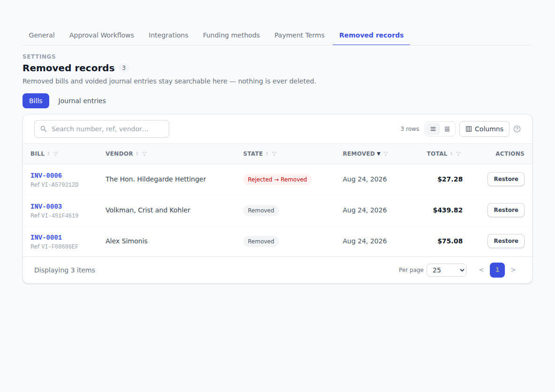Click Ref VI-A579212D text
This screenshot has height=392, width=555.
54,185
